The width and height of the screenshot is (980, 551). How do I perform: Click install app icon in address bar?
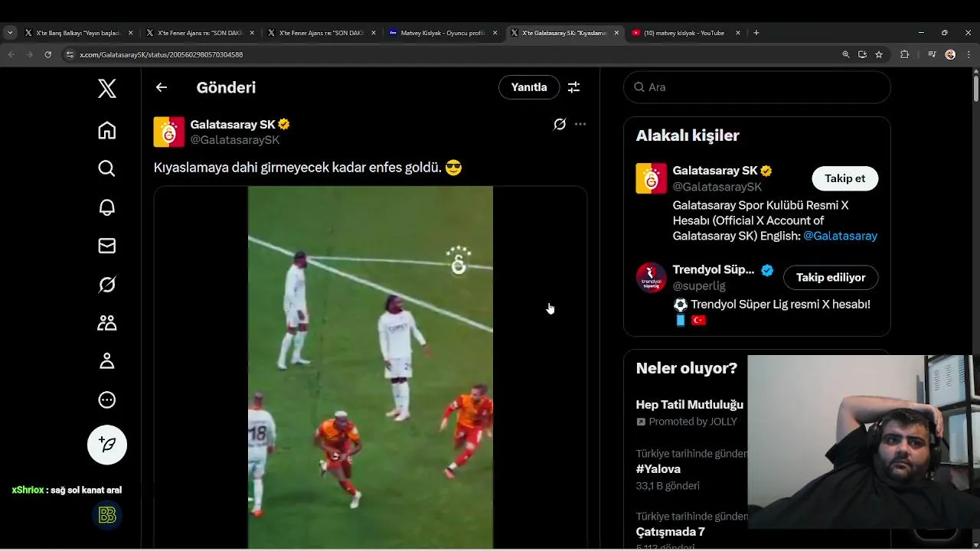[x=862, y=54]
